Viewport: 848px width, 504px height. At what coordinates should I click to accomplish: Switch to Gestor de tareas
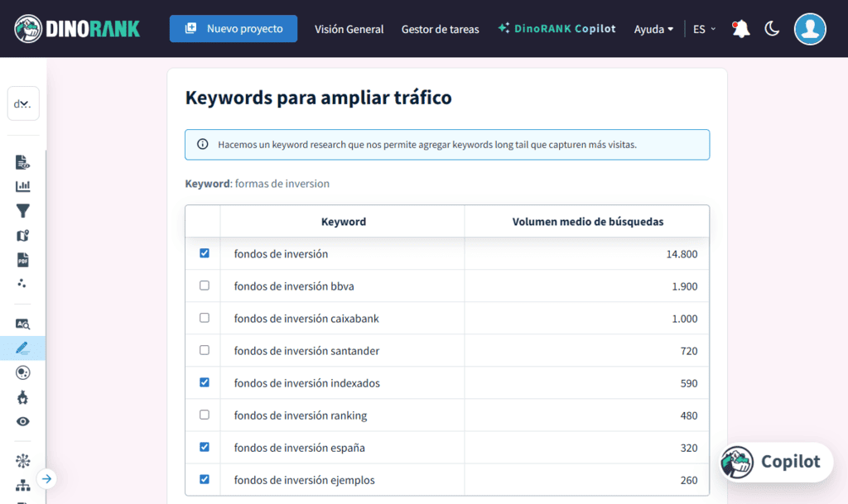click(x=440, y=29)
